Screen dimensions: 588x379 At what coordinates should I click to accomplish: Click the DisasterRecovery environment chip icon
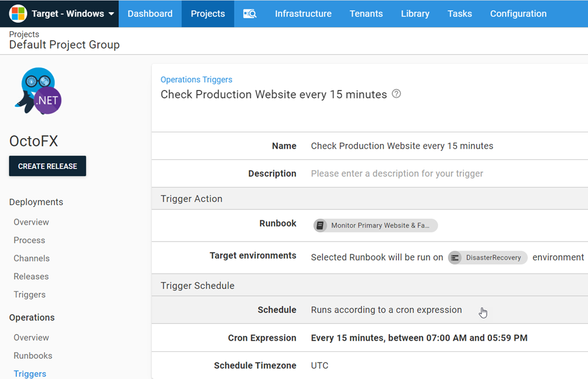click(x=455, y=257)
